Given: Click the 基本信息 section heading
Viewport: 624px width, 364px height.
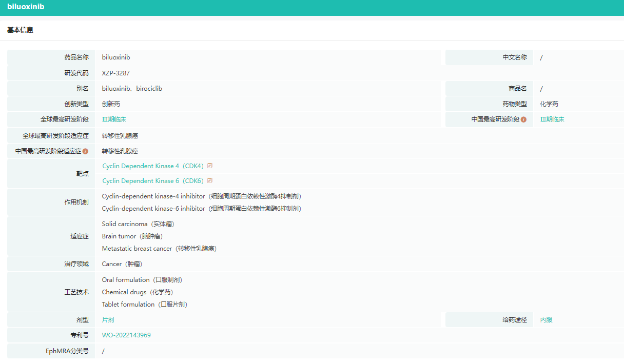Looking at the screenshot, I should [21, 30].
